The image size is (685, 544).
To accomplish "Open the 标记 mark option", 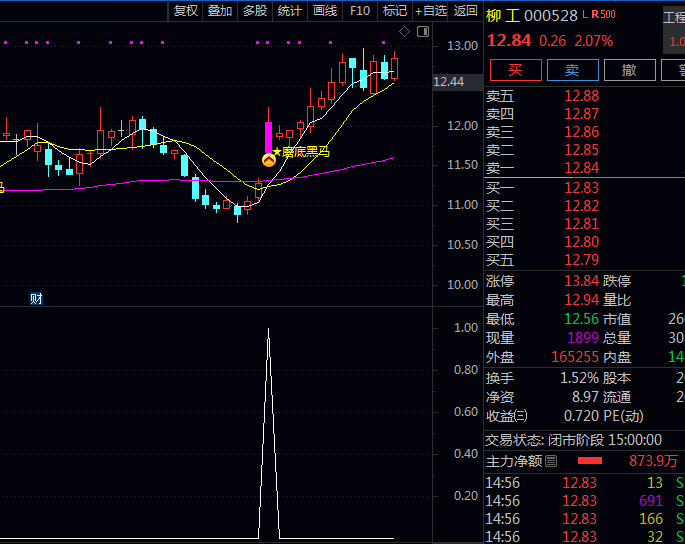I will pos(394,10).
